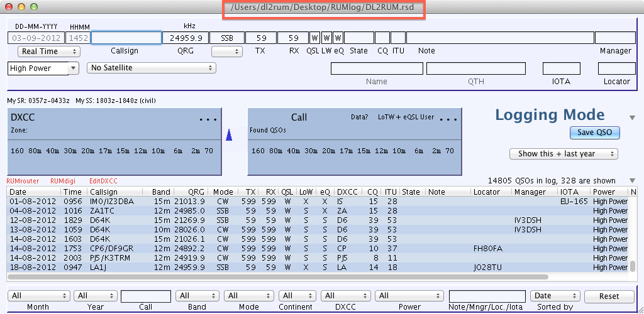Viewport: 644px width, 314px height.
Task: Expand the triangle beside QSOs in log count
Action: [632, 180]
